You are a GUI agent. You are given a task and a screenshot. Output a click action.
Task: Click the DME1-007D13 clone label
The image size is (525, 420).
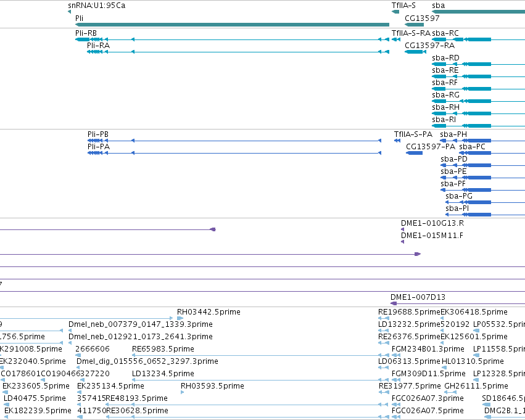[418, 297]
